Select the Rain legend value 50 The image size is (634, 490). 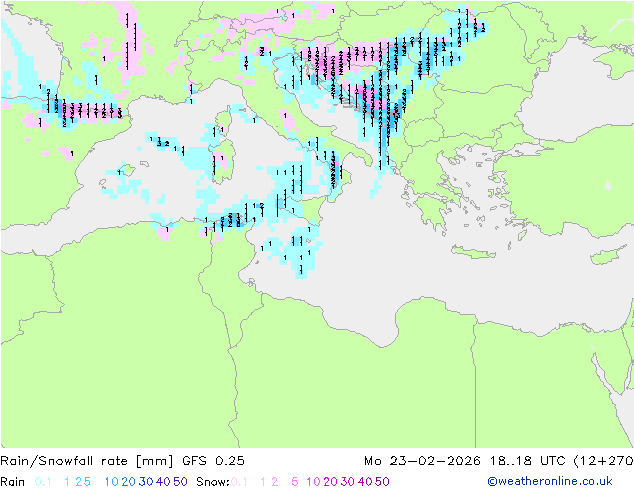point(180,482)
